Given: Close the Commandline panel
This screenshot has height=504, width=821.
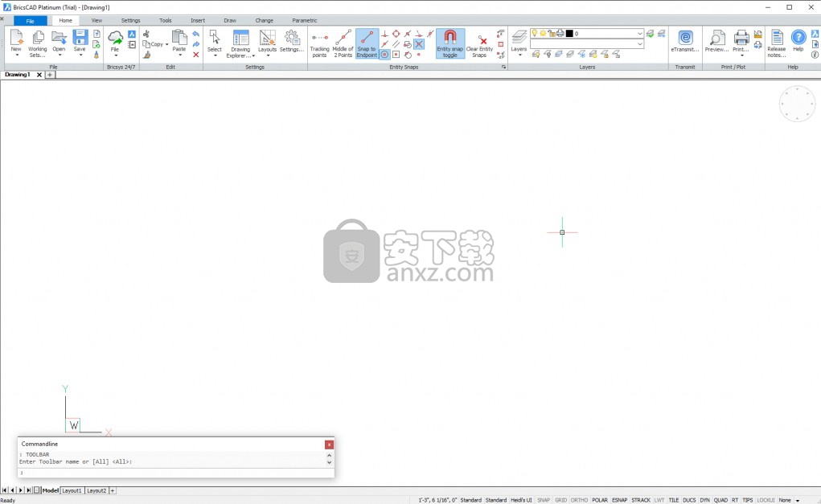Looking at the screenshot, I should tap(329, 445).
